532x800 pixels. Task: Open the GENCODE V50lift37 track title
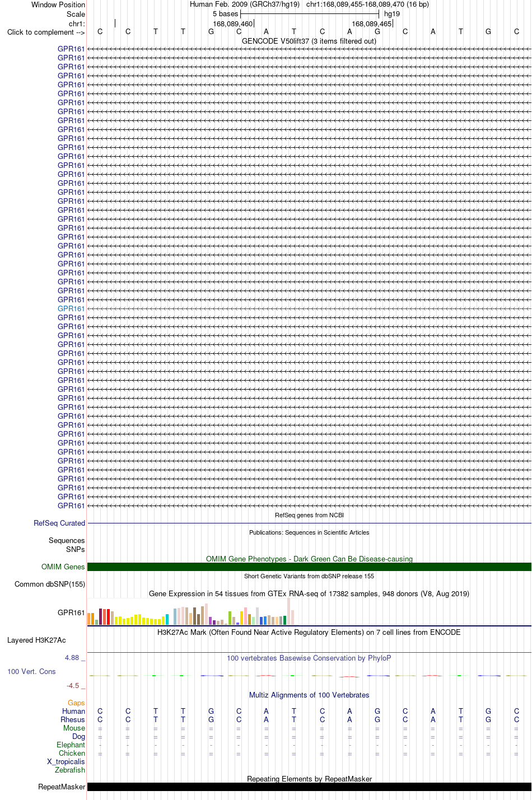(309, 41)
